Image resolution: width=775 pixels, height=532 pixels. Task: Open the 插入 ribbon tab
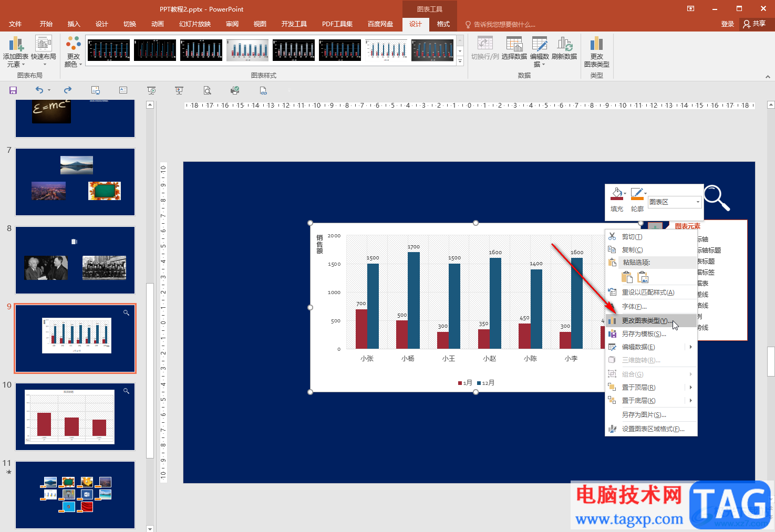74,24
